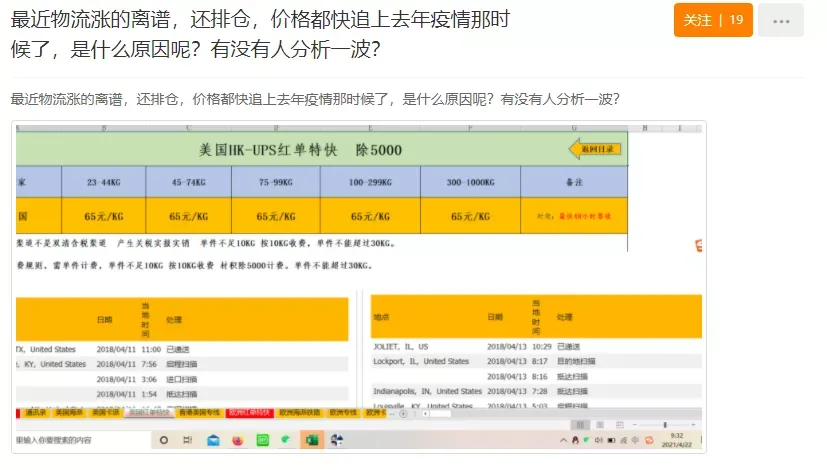Open the 香港美国专线 sheet tab
Screen dimensions: 827x470
point(199,413)
